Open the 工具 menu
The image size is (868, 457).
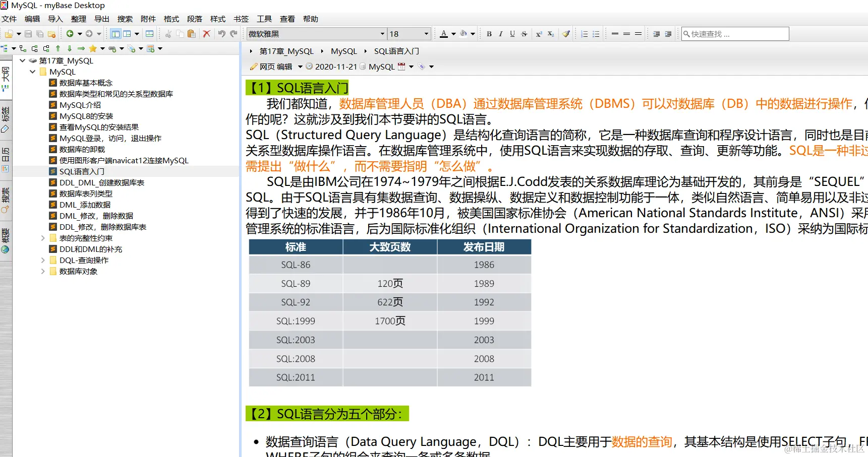click(x=264, y=19)
